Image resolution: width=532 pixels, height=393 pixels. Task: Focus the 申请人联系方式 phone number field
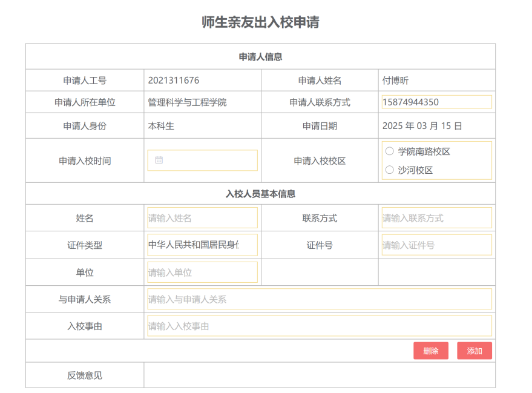pyautogui.click(x=436, y=102)
